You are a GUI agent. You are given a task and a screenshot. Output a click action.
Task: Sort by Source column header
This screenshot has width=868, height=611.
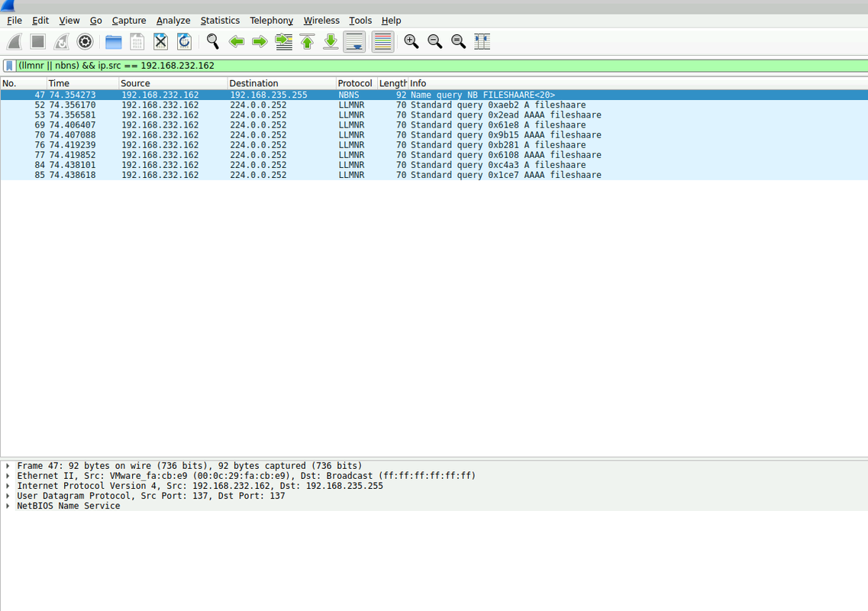(173, 83)
